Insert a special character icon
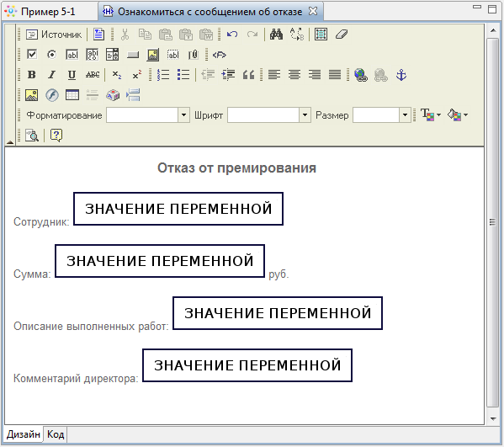 [x=113, y=95]
